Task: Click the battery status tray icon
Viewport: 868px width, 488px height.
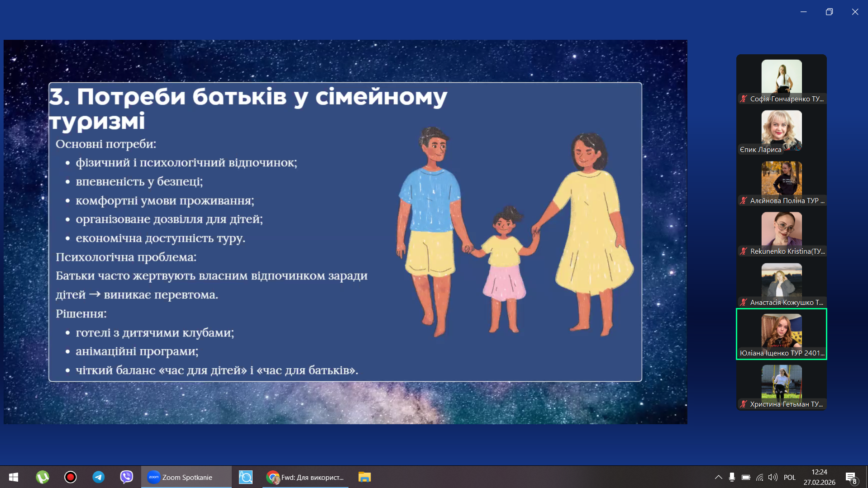Action: coord(746,477)
